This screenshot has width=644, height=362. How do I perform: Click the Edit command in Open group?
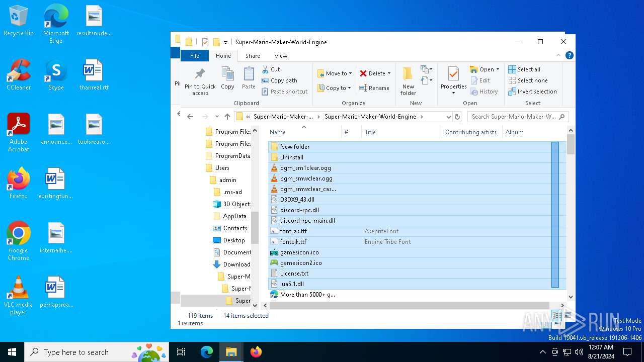click(480, 80)
